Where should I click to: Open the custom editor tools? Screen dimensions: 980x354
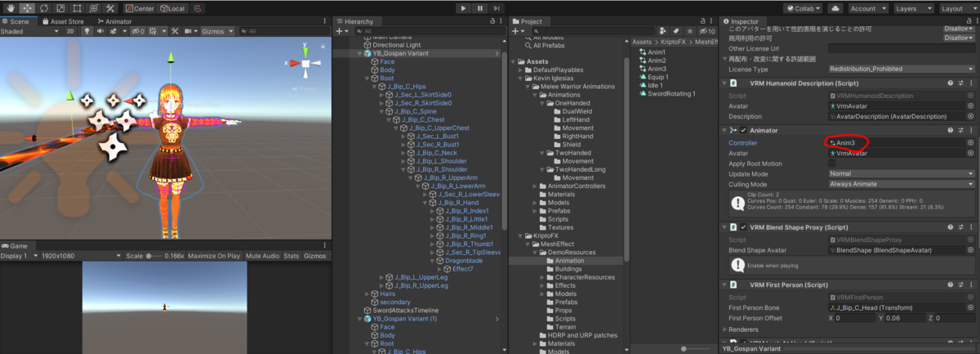coord(109,8)
